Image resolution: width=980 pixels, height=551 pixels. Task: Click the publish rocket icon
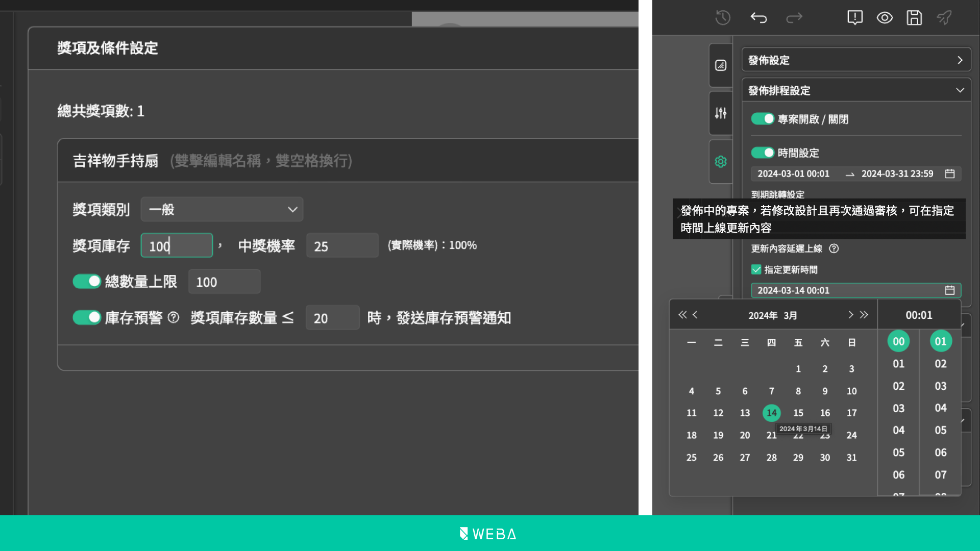point(944,18)
